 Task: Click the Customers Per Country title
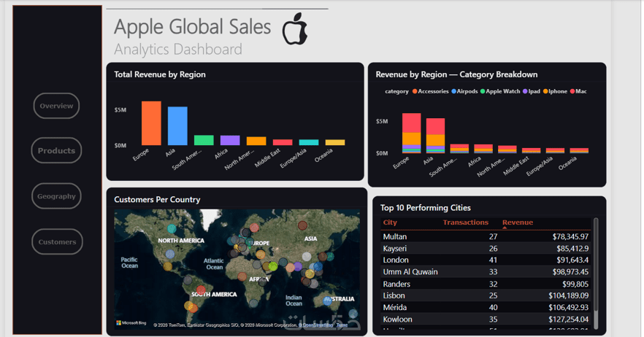(x=157, y=199)
